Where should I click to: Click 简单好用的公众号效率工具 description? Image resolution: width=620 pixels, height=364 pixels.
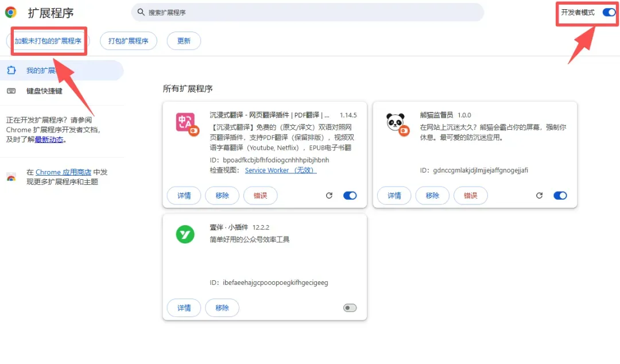pos(250,239)
